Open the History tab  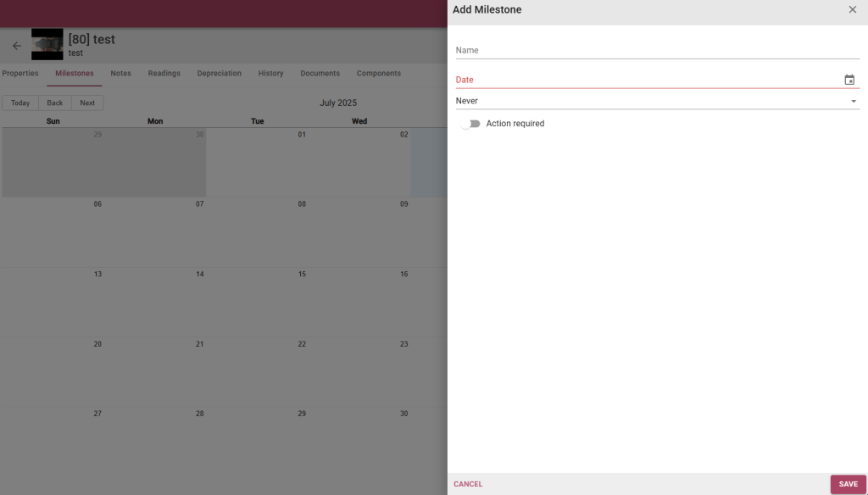[270, 73]
